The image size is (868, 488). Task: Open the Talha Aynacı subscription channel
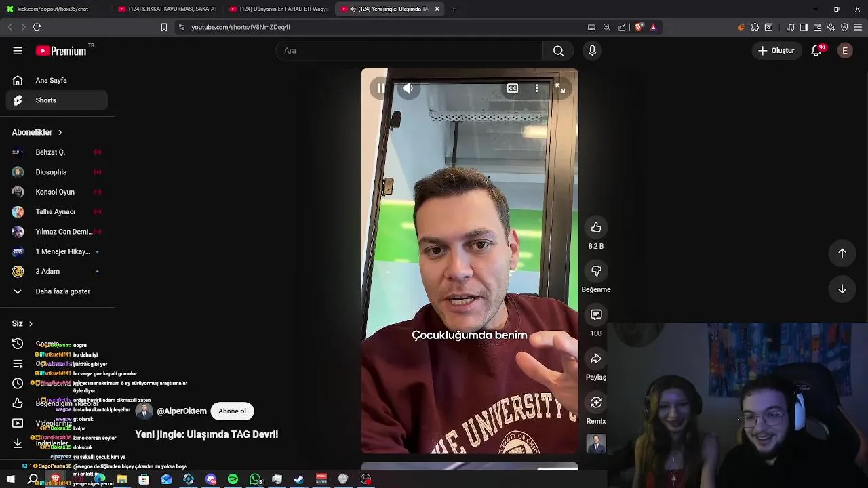(x=57, y=211)
